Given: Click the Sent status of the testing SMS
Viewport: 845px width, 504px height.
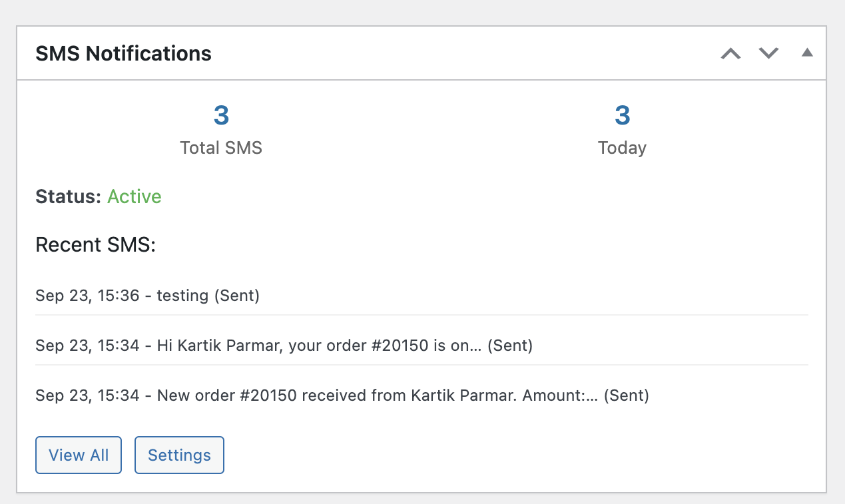Looking at the screenshot, I should [x=236, y=296].
